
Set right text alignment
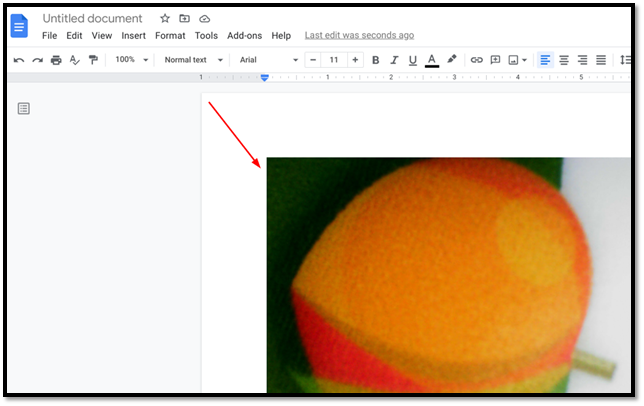[582, 60]
